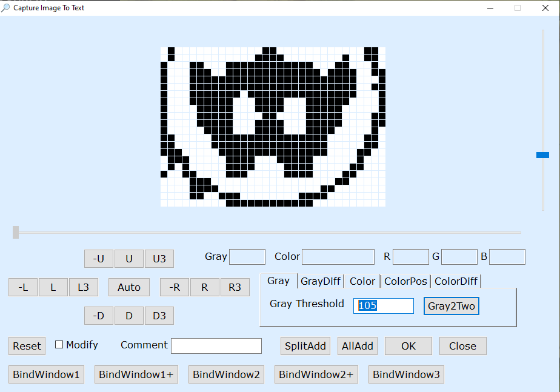Screen dimensions: 560x392
Task: Click into the Comment text field
Action: (x=216, y=346)
